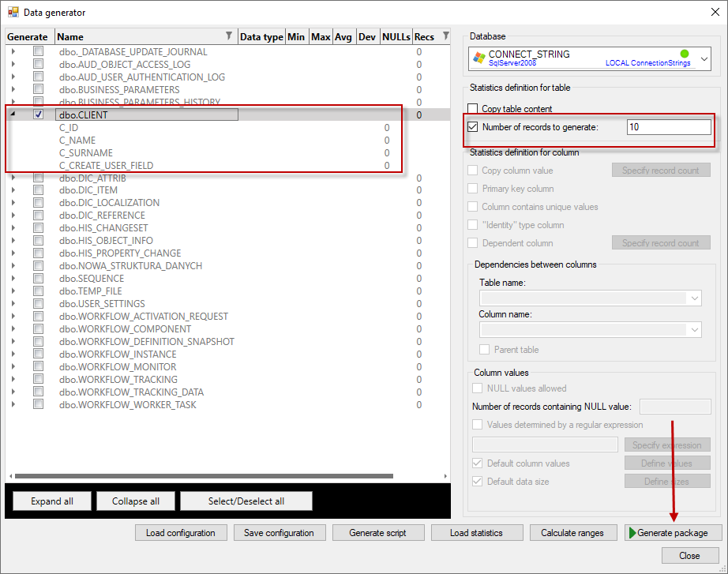The height and width of the screenshot is (574, 728).
Task: Click the scroll right arrow of table list
Action: (x=445, y=476)
